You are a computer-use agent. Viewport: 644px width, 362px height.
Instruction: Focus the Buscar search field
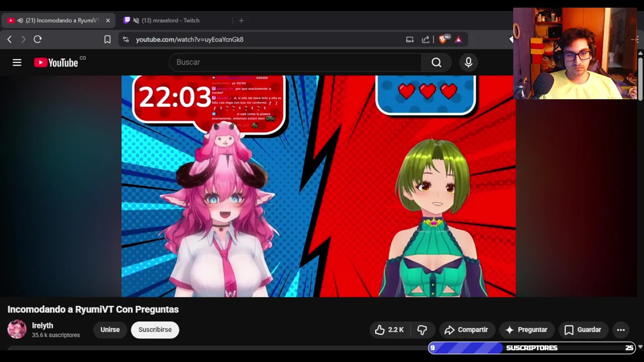[x=295, y=62]
